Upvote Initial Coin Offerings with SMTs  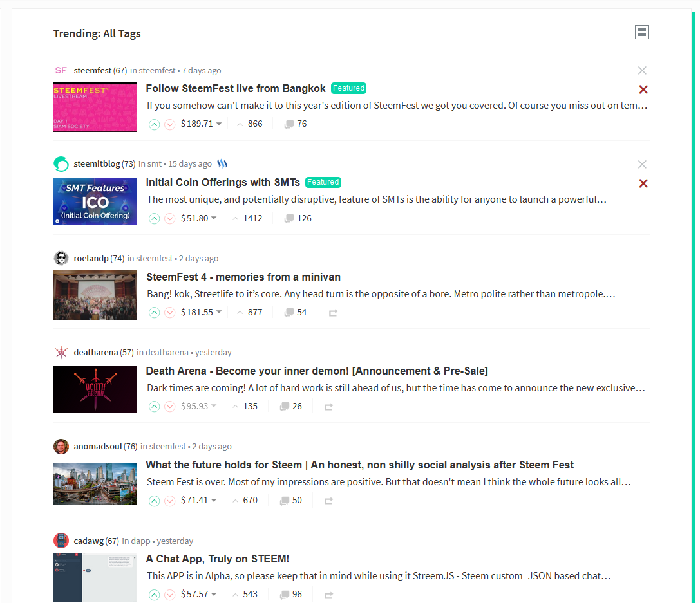tap(154, 219)
